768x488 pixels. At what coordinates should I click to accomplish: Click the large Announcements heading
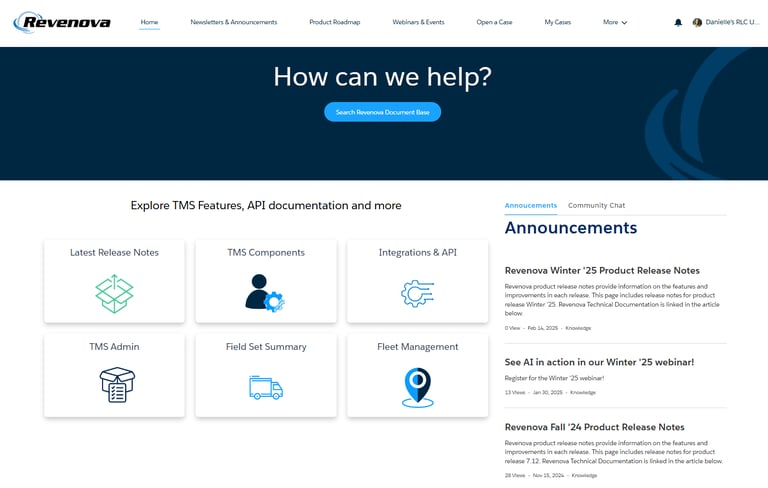click(x=571, y=228)
